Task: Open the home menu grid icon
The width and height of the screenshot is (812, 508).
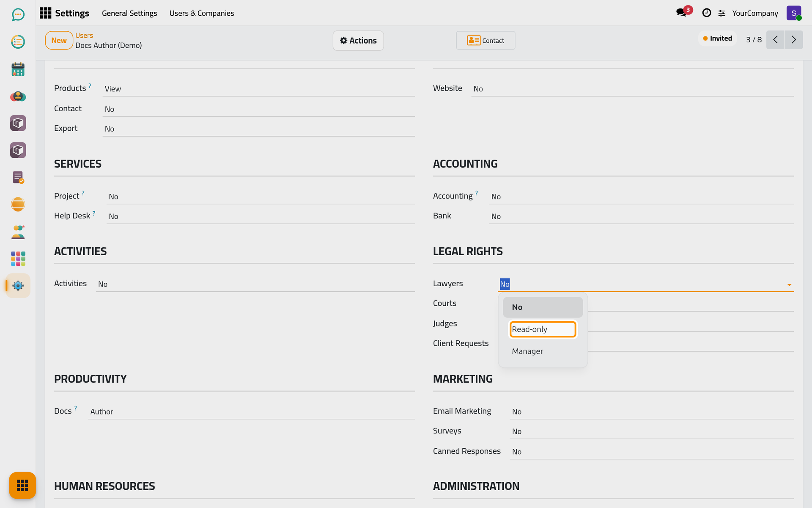Action: point(46,13)
